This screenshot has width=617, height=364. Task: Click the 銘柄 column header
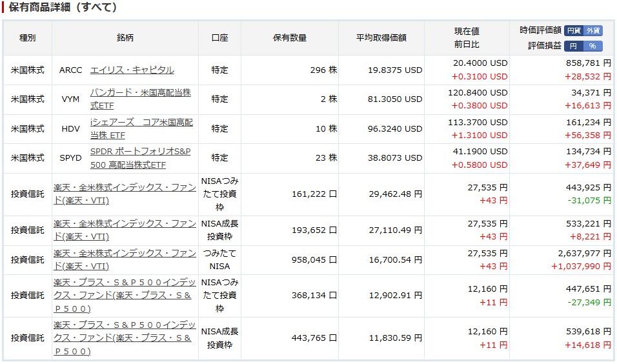[x=125, y=38]
